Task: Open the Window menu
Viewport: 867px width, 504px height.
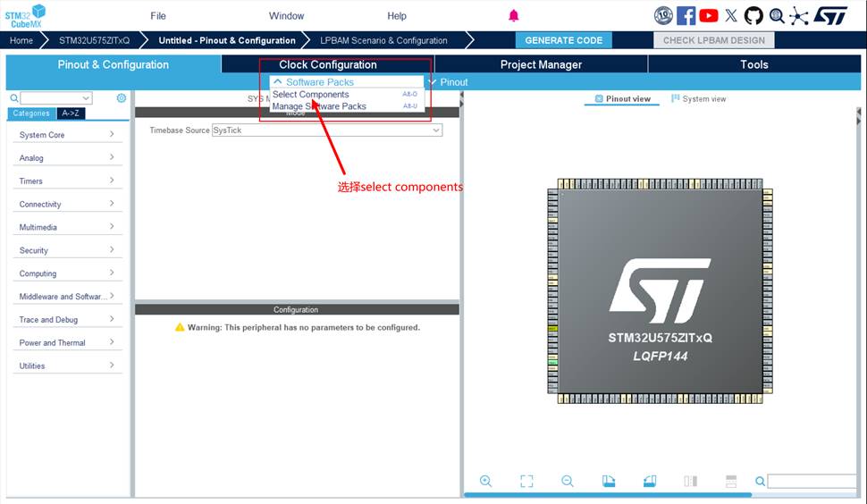Action: (286, 16)
